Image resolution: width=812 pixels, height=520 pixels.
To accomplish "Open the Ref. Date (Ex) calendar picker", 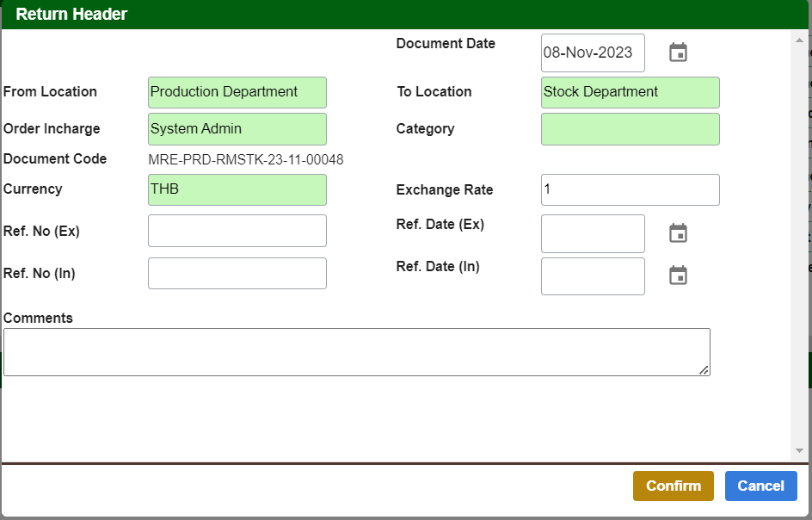I will point(678,232).
